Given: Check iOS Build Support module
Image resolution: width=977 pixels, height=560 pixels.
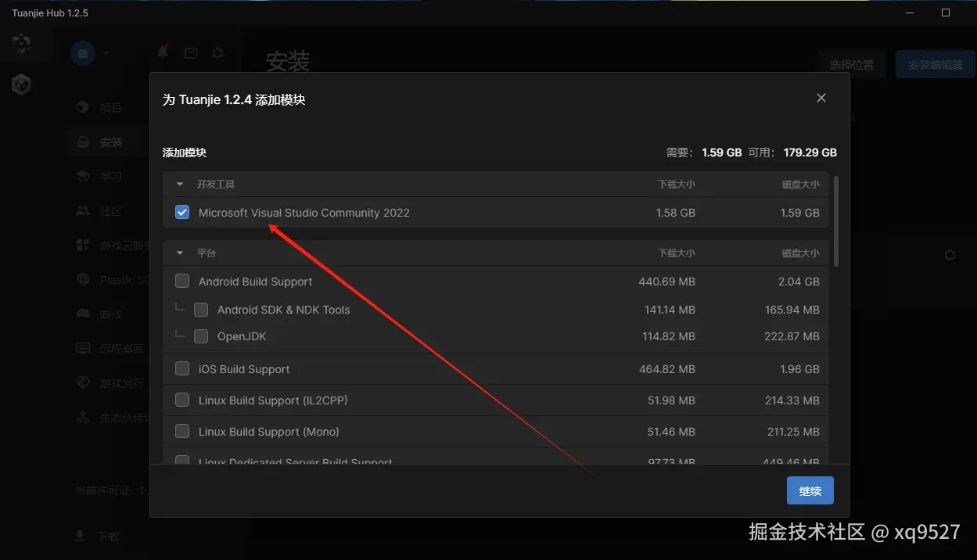Looking at the screenshot, I should pyautogui.click(x=182, y=368).
